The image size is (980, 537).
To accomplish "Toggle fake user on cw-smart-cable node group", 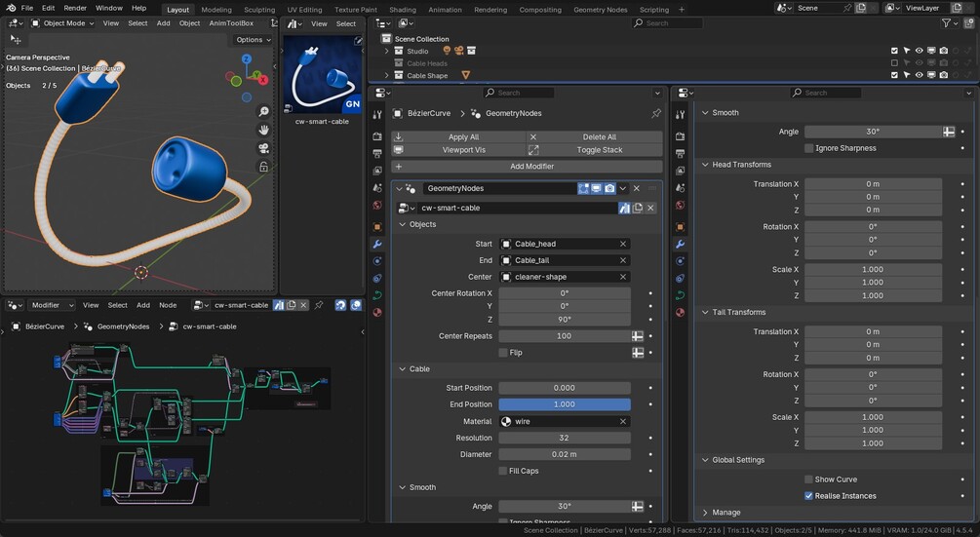I will 624,208.
